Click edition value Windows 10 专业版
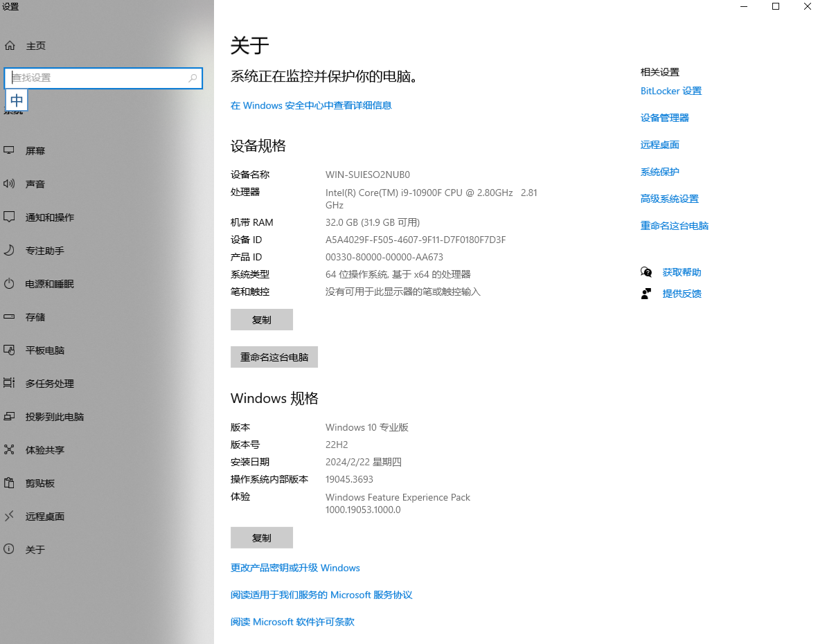The width and height of the screenshot is (818, 644). [x=366, y=427]
